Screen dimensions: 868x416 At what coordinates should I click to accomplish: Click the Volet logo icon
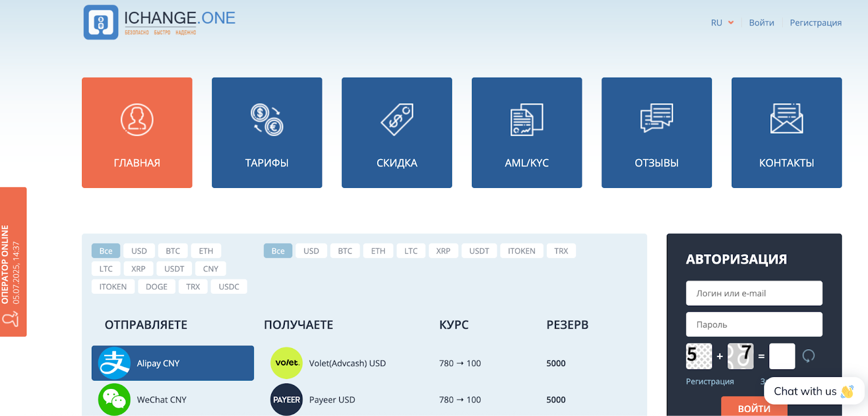[x=286, y=363]
